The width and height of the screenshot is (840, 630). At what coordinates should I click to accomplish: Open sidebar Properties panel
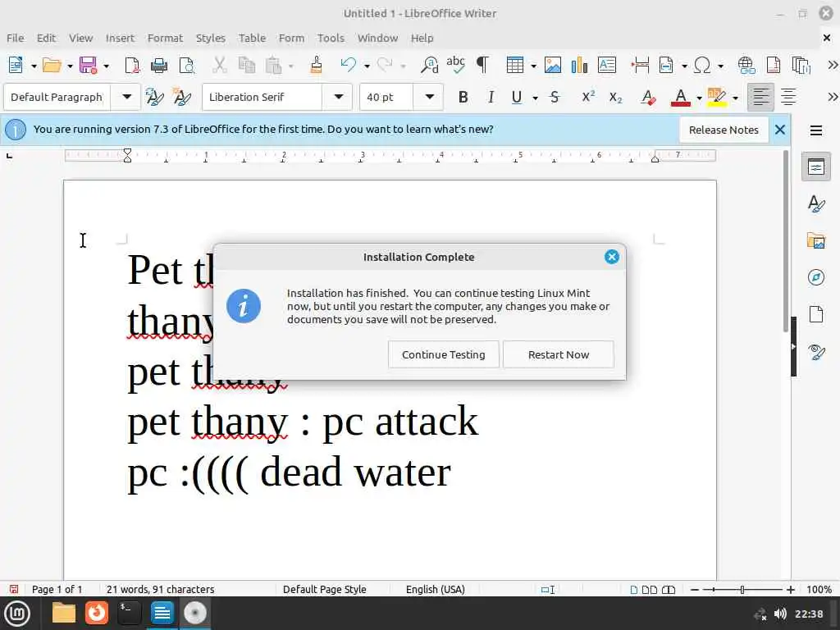[816, 167]
